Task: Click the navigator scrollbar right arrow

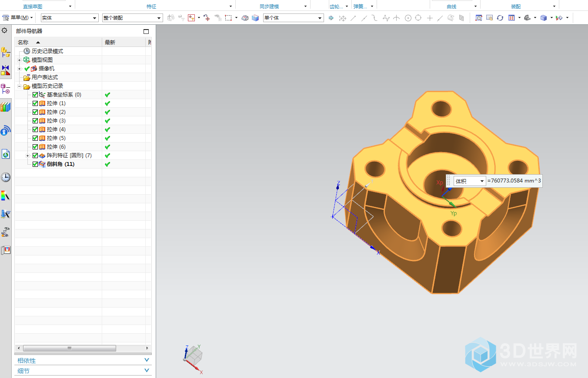Action: (x=147, y=348)
